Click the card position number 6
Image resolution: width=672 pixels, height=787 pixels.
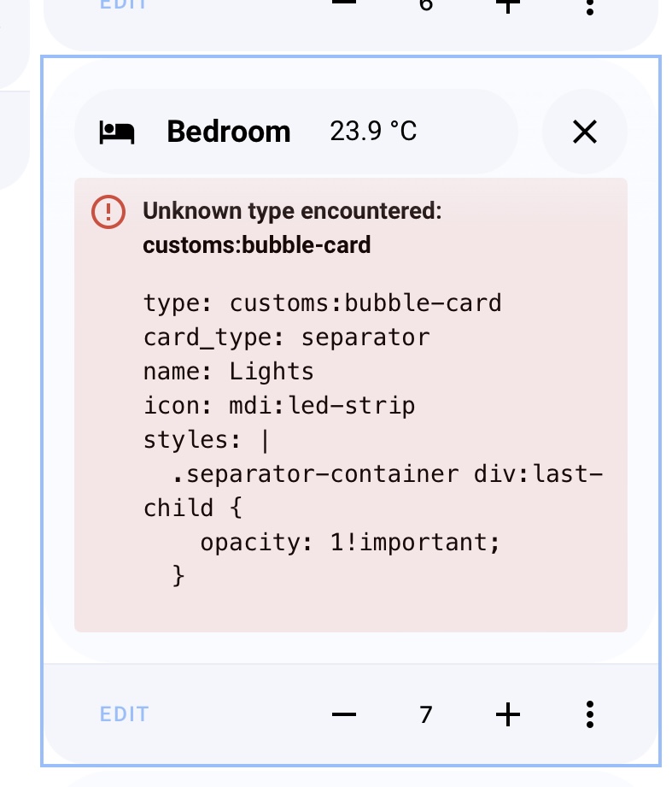tap(425, 5)
